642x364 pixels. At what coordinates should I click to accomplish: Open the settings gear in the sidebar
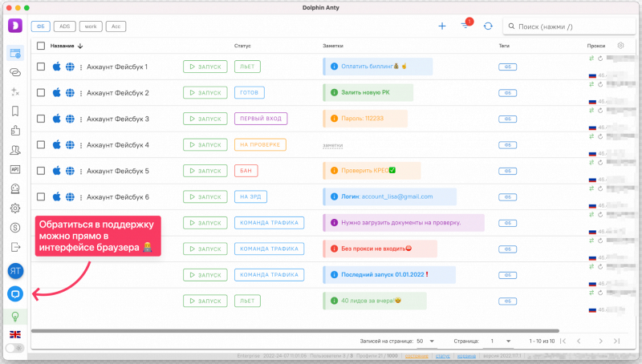[x=15, y=208]
